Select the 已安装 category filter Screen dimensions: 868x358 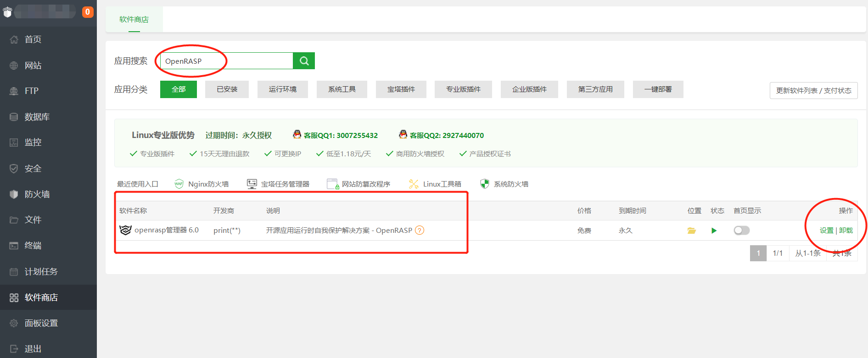(227, 89)
